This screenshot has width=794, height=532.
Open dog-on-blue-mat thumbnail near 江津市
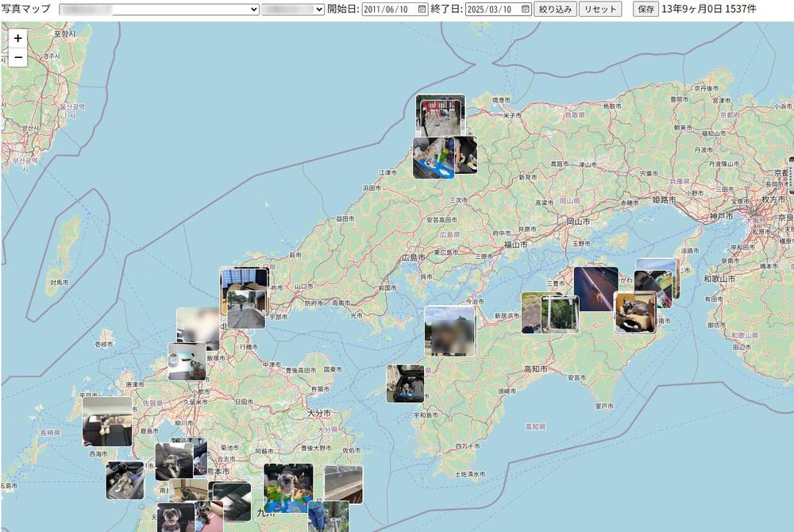tap(434, 158)
